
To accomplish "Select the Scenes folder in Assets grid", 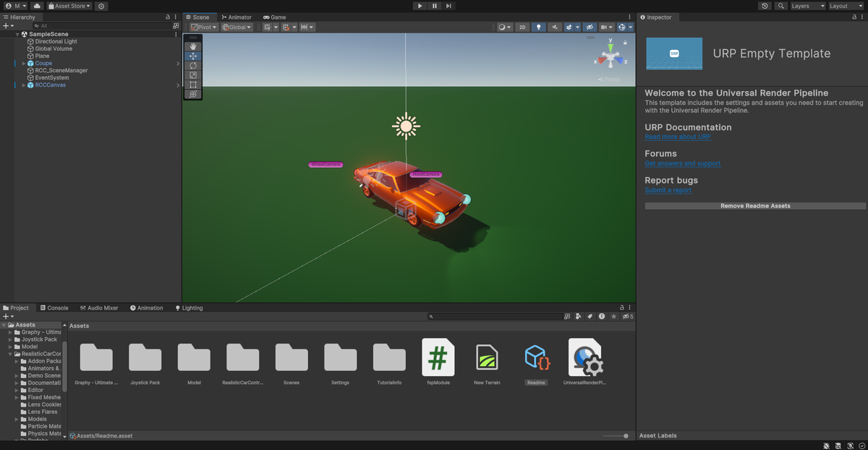I will [292, 362].
